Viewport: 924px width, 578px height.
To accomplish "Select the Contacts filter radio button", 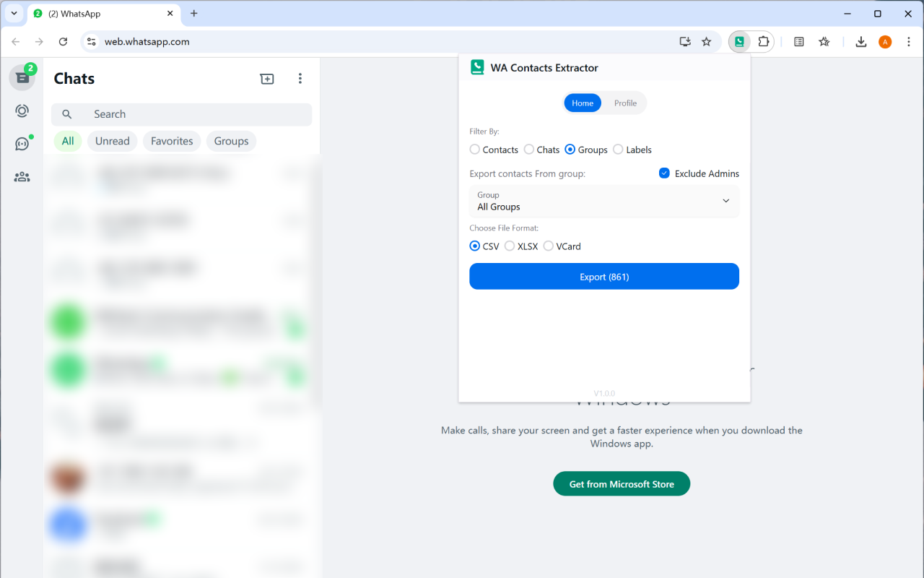I will (474, 150).
